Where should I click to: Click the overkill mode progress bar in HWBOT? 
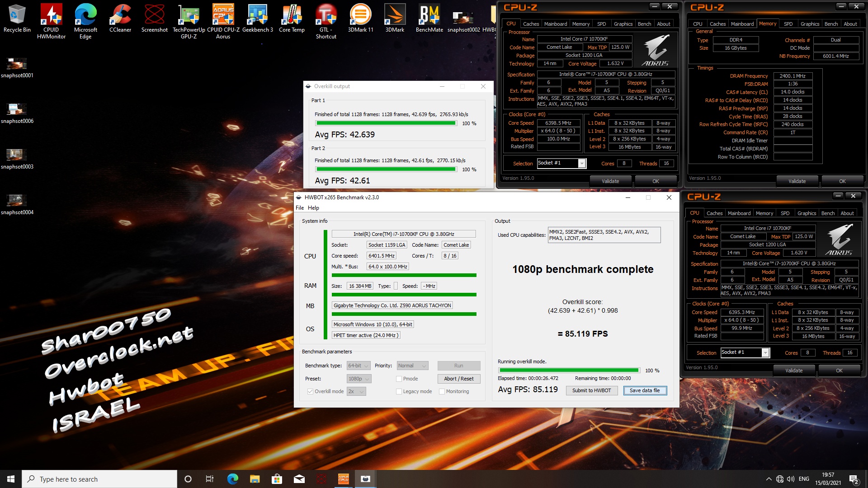(569, 371)
